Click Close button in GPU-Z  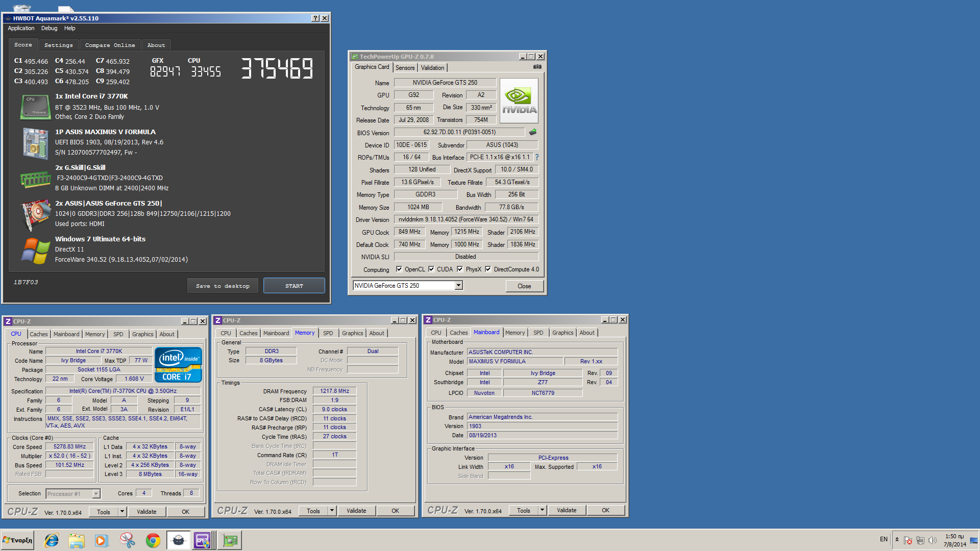tap(524, 286)
